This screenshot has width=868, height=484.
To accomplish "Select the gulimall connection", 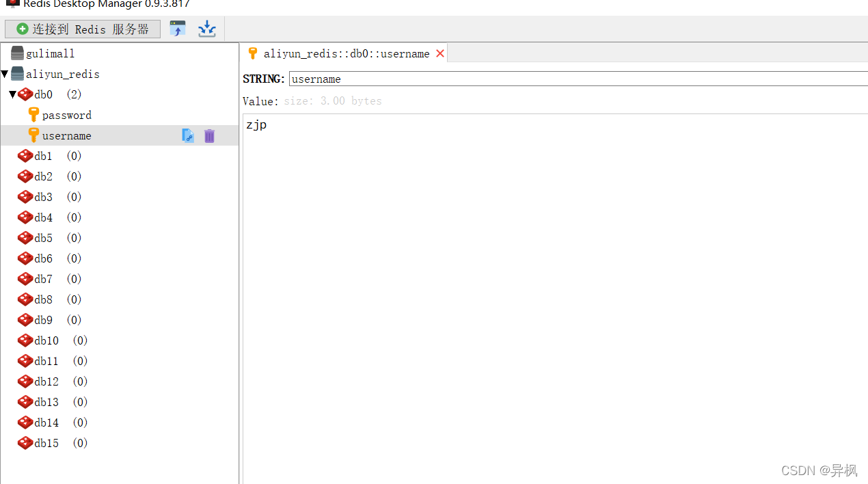I will (x=51, y=53).
